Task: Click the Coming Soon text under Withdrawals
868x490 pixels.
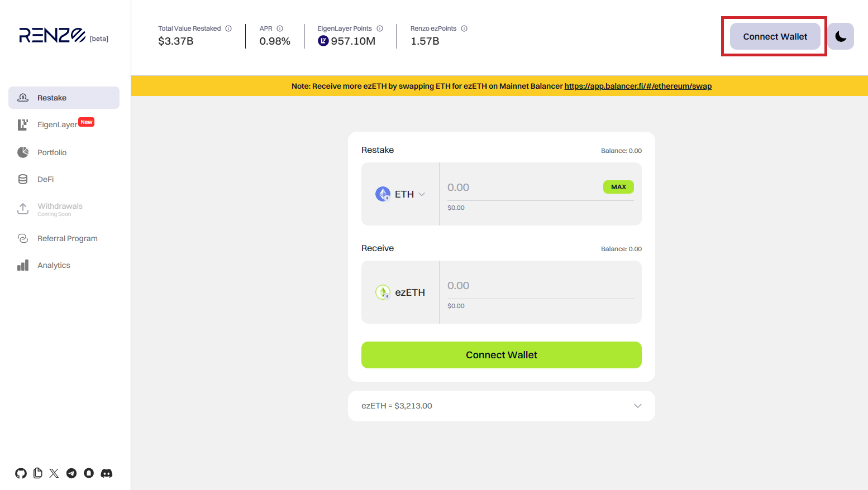Action: point(54,214)
